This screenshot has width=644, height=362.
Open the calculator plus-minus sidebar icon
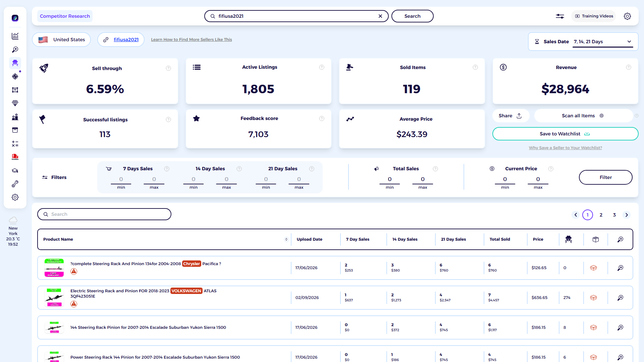click(15, 144)
